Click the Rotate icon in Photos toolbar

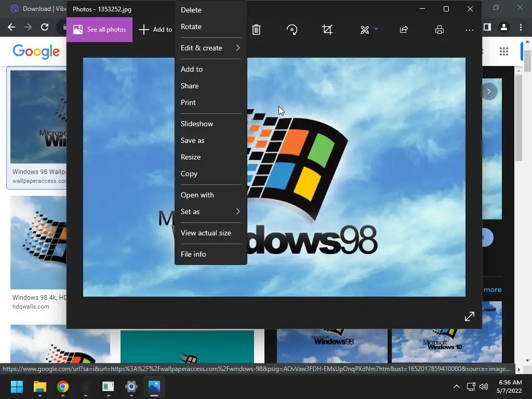(292, 30)
